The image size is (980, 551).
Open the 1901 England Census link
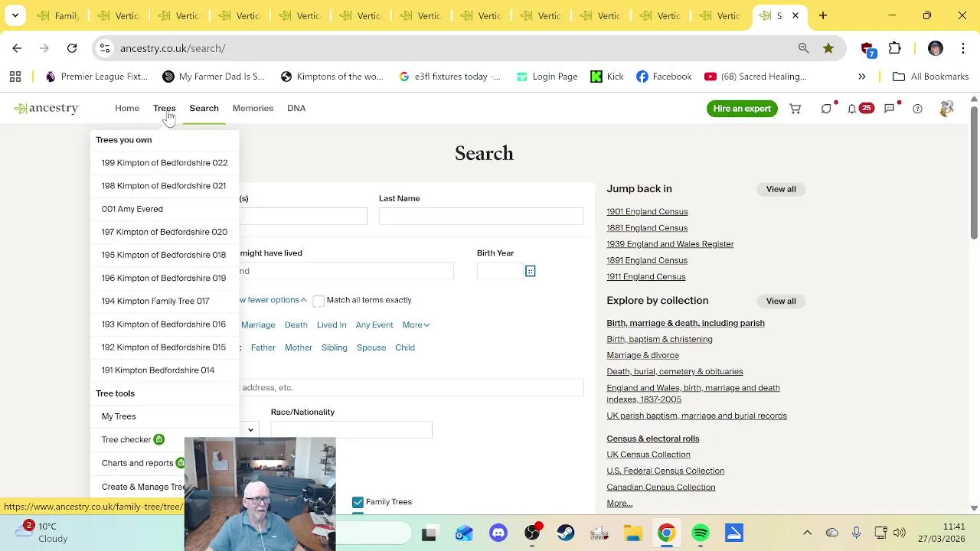647,212
